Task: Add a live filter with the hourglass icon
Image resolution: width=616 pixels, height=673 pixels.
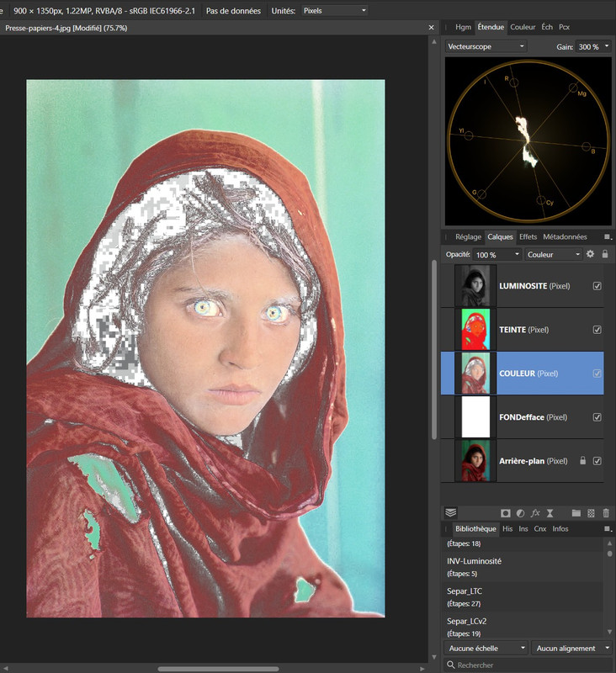Action: 550,513
